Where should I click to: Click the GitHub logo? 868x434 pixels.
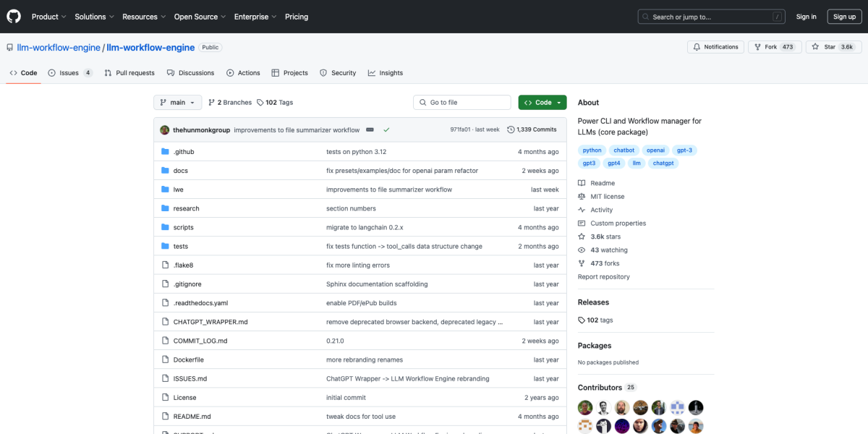pyautogui.click(x=13, y=16)
